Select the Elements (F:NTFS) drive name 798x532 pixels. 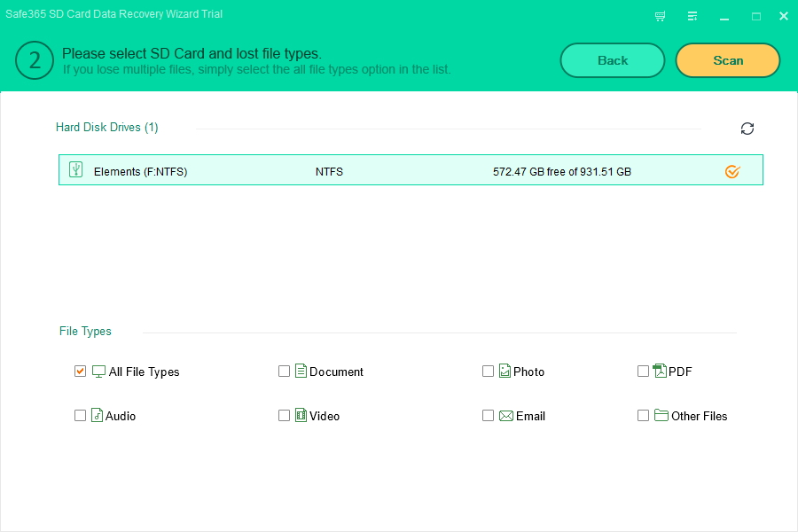(x=140, y=171)
